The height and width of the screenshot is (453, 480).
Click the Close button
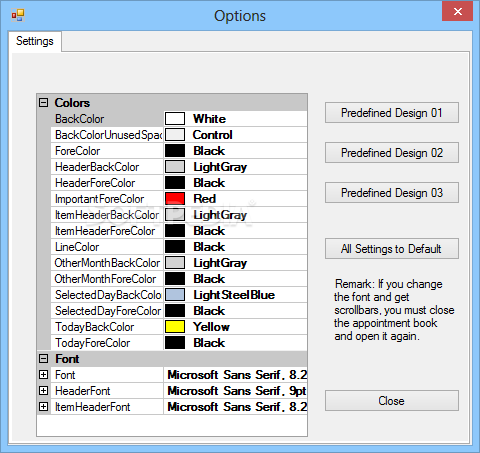392,401
